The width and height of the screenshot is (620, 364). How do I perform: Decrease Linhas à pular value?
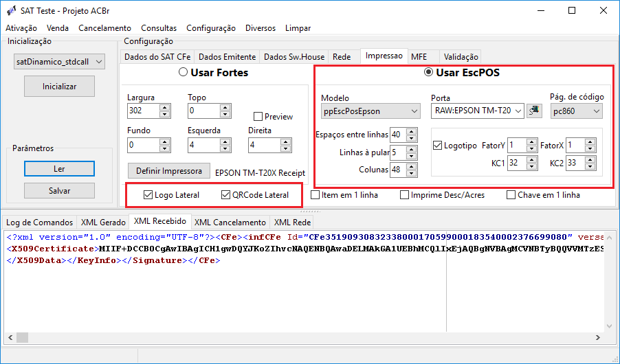[x=412, y=156]
